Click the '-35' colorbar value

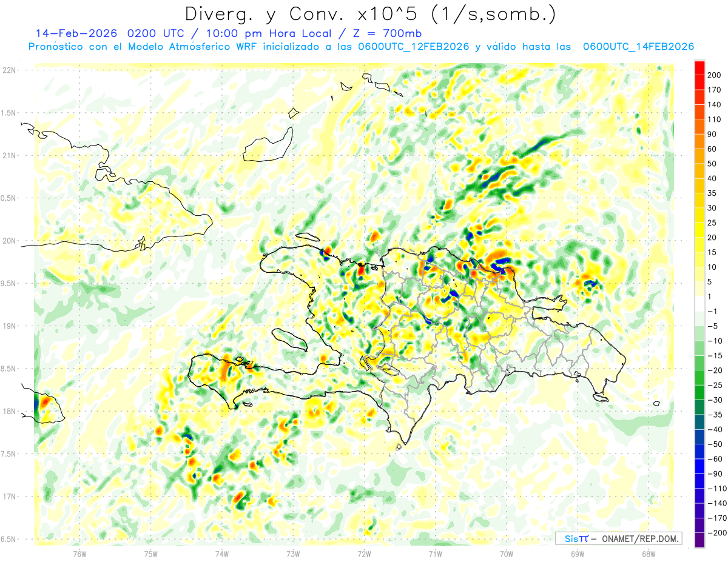[715, 415]
